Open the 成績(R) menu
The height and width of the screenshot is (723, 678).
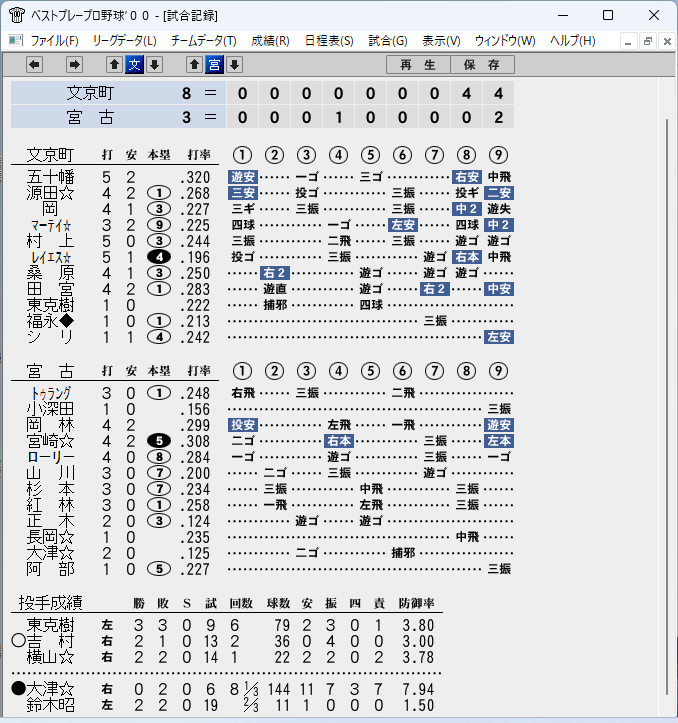pos(270,41)
